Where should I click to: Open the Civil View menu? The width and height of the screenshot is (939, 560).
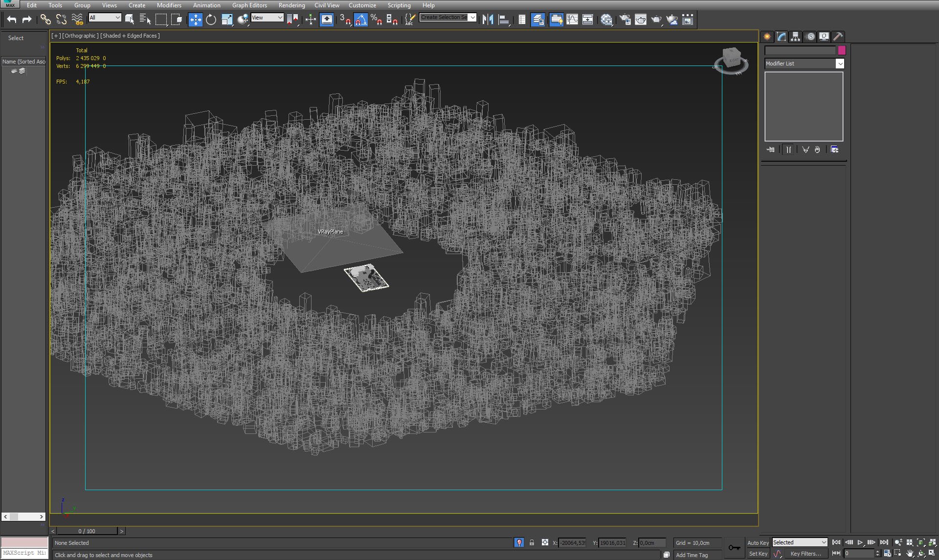point(327,5)
